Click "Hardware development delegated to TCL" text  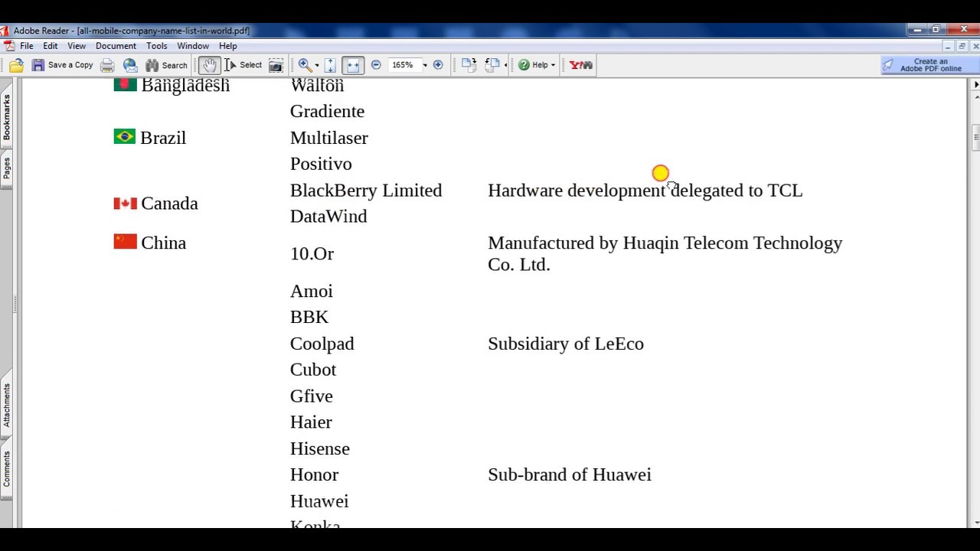[645, 191]
